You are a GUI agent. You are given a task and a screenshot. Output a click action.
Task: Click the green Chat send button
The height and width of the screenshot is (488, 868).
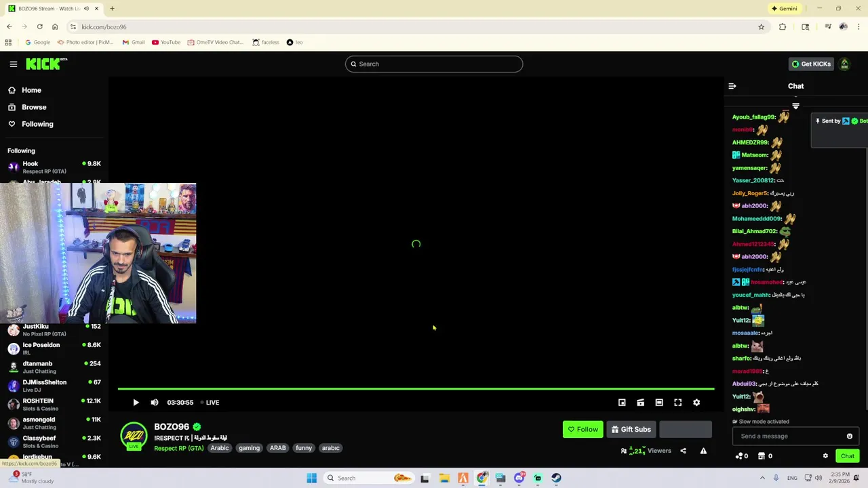coord(848,456)
